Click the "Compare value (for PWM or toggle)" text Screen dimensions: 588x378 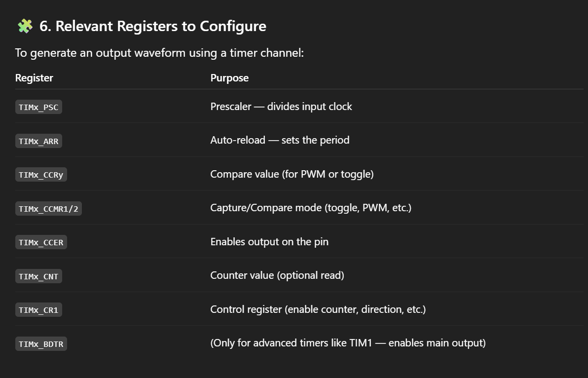(x=292, y=174)
